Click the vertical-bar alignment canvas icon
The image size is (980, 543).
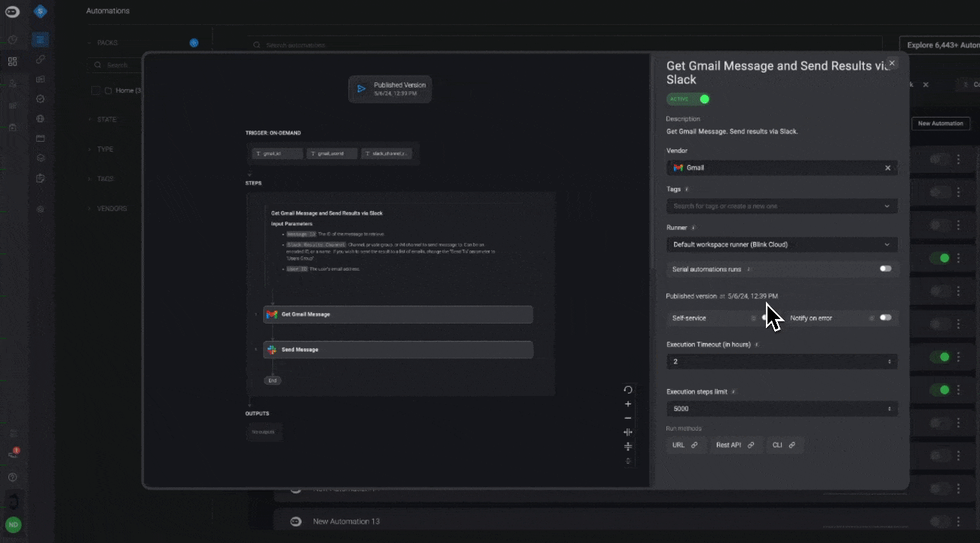(628, 432)
